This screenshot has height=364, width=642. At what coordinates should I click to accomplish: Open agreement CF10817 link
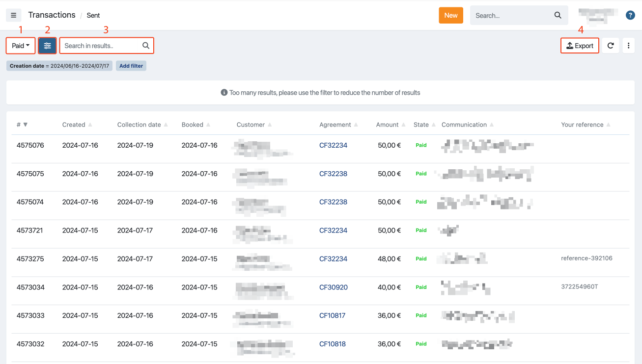pyautogui.click(x=332, y=316)
